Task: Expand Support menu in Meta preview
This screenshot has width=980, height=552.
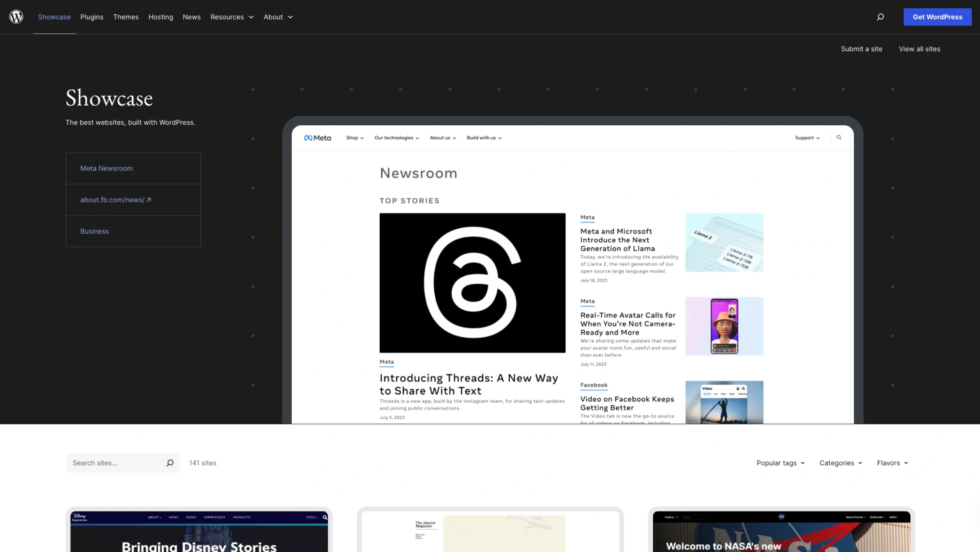Action: pos(807,138)
